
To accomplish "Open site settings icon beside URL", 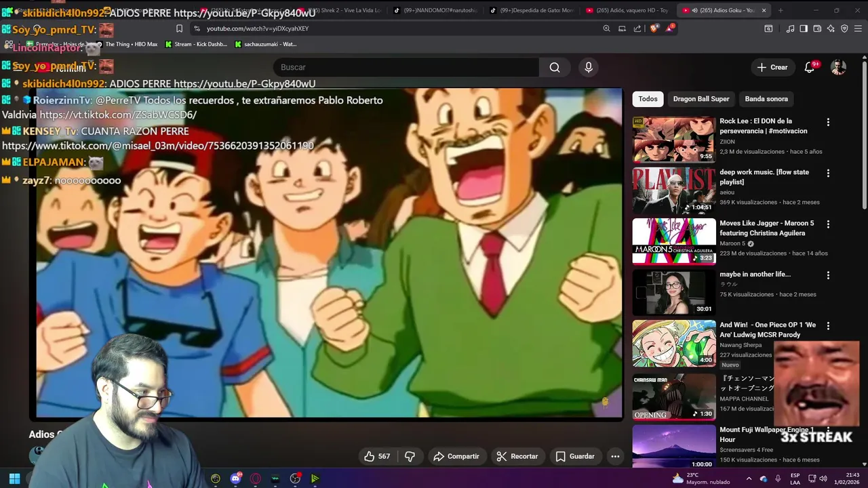I will [x=197, y=28].
